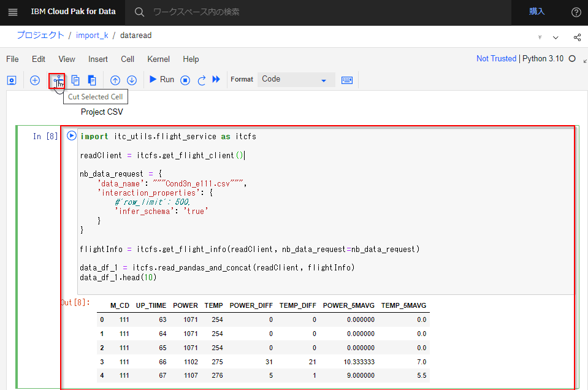588x390 pixels.
Task: Click the 10.333333 value in row 3
Action: pos(359,362)
